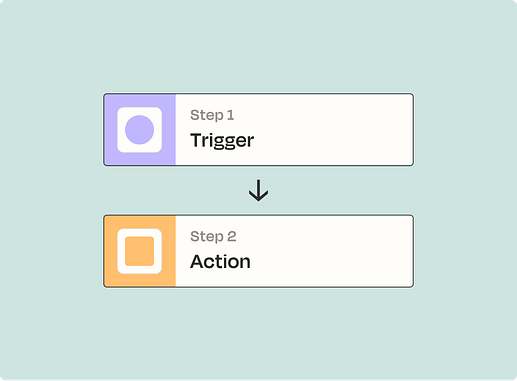Click empty space inside Action card
The image size is (517, 381).
333,251
